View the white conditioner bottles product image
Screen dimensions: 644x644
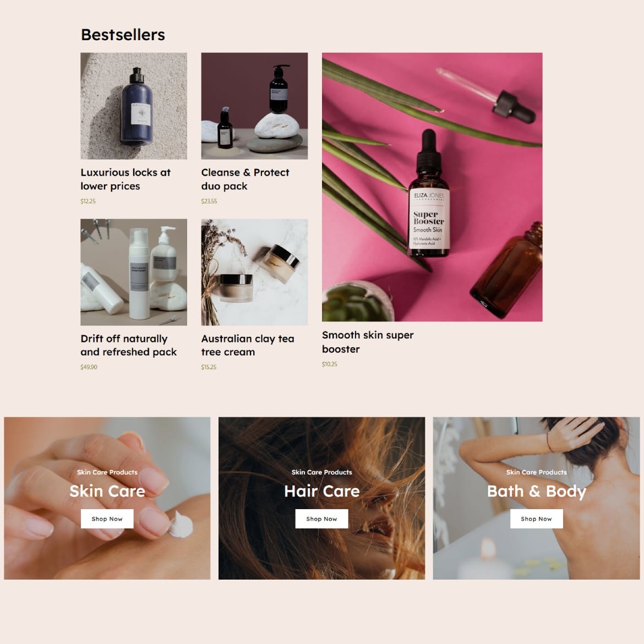click(134, 272)
